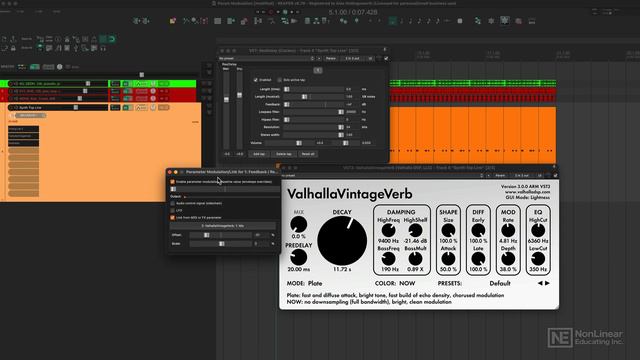Adjust the Scale slider in modulation window
Image resolution: width=640 pixels, height=360 pixels.
220,244
